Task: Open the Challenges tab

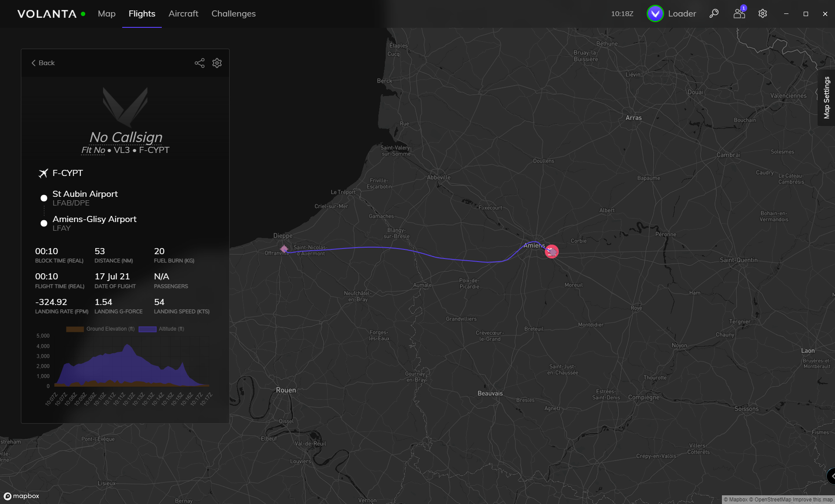Action: [x=233, y=13]
